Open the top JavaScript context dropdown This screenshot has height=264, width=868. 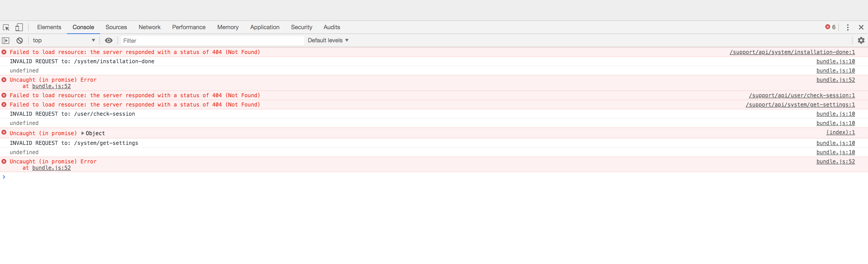point(64,41)
